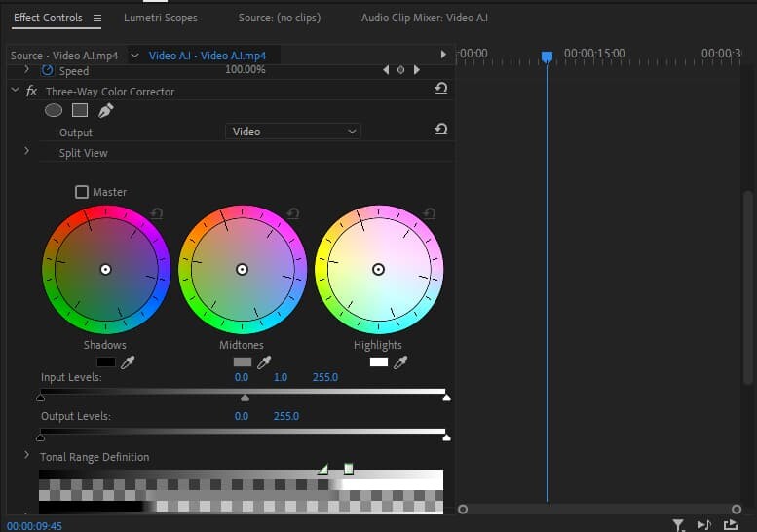Reset the Three-Way Color Corrector effect
The height and width of the screenshot is (532, 757).
point(440,90)
